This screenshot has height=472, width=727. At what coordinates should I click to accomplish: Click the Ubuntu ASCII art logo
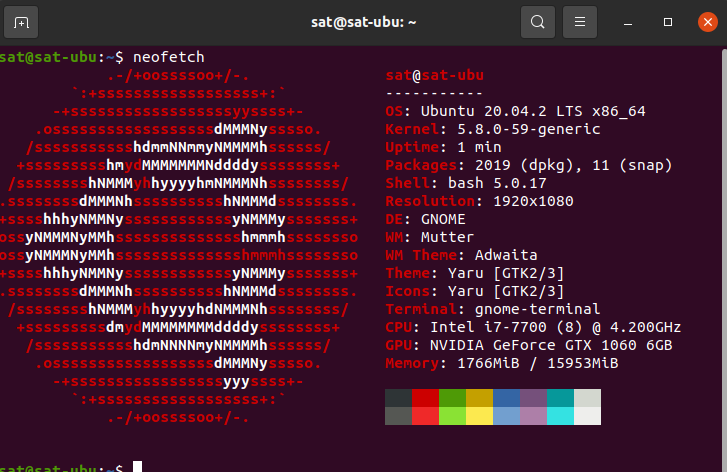pos(179,246)
